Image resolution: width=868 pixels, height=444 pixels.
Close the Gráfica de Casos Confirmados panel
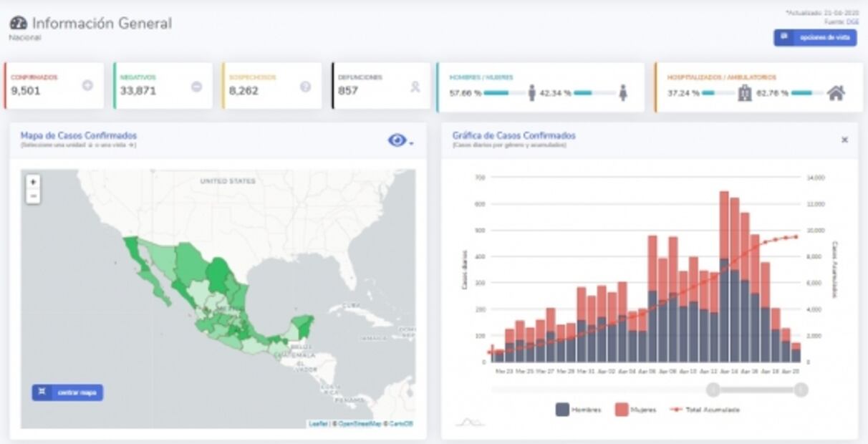tap(844, 140)
